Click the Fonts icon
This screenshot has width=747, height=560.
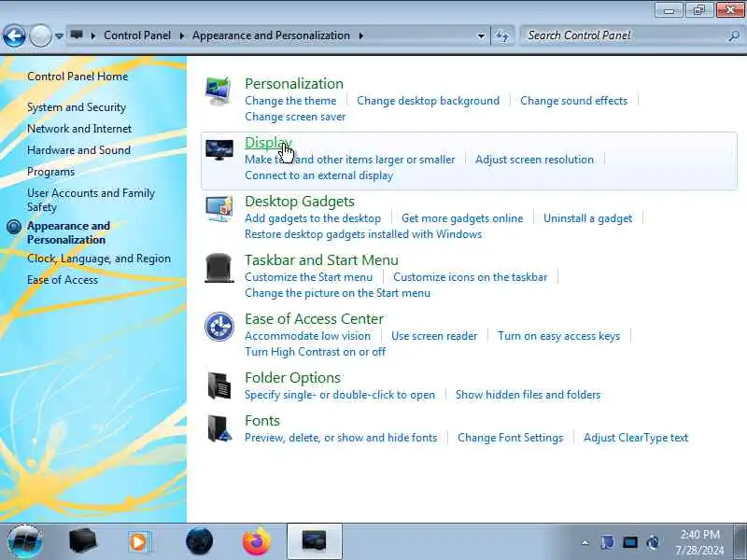click(219, 428)
